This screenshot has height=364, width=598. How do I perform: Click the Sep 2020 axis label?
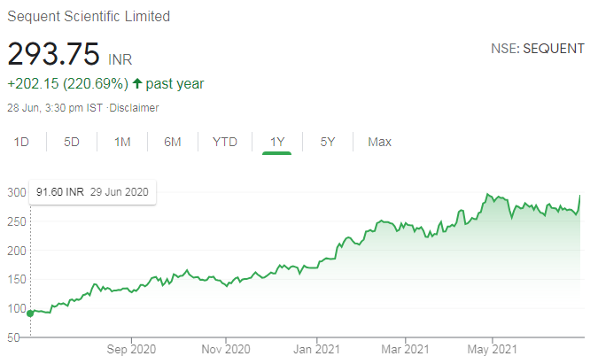click(x=130, y=348)
